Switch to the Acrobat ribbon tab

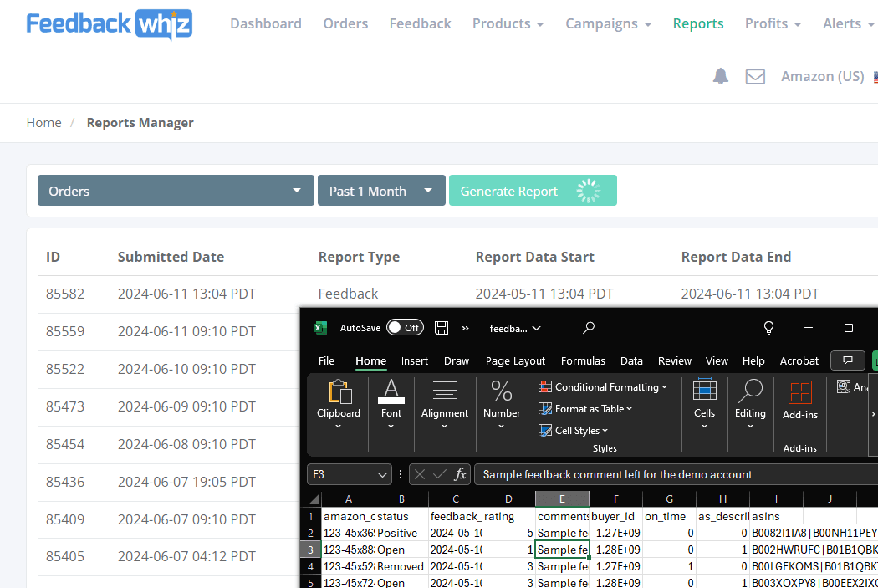[799, 361]
